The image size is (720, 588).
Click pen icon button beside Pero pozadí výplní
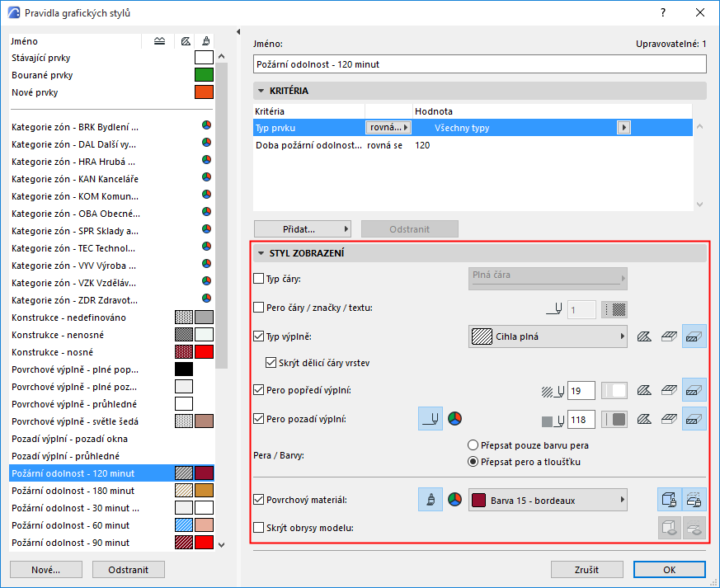431,419
